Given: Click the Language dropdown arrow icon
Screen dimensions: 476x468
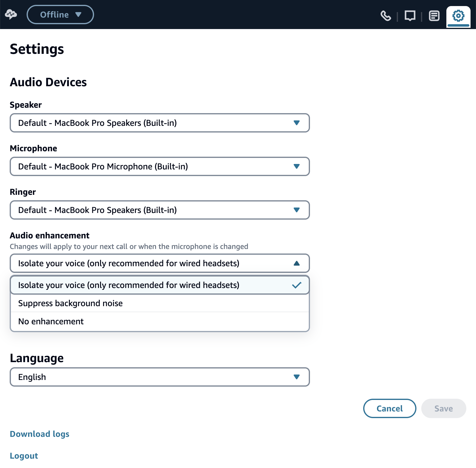Looking at the screenshot, I should click(x=296, y=377).
